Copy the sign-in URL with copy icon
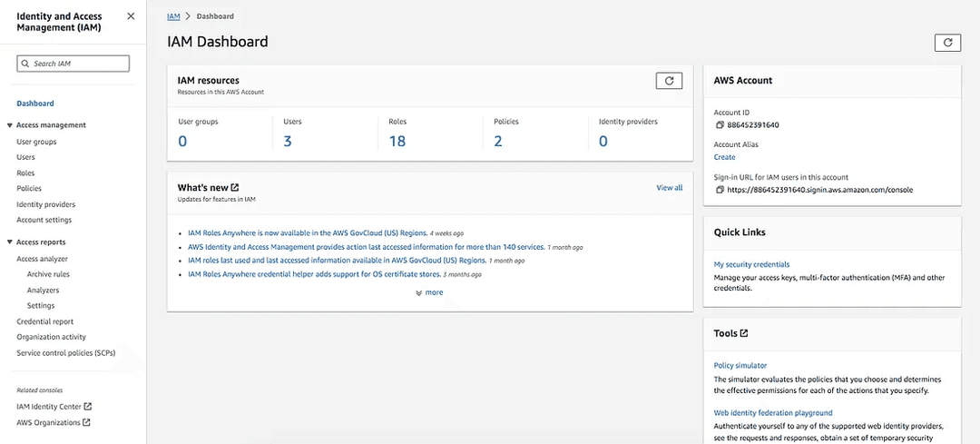 [720, 190]
